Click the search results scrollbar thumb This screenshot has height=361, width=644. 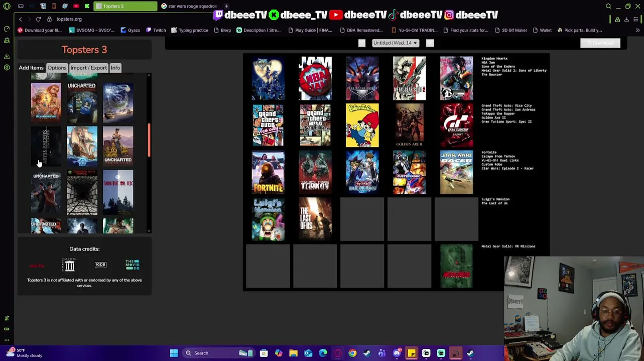coord(149,140)
